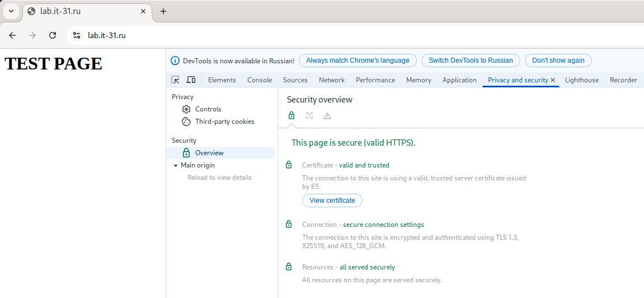Collapse the Main origin tree section
644x298 pixels.
pos(176,166)
